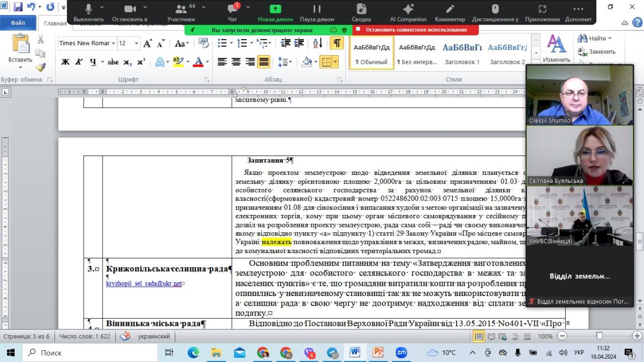Click the document zoom level slider

[x=599, y=336]
